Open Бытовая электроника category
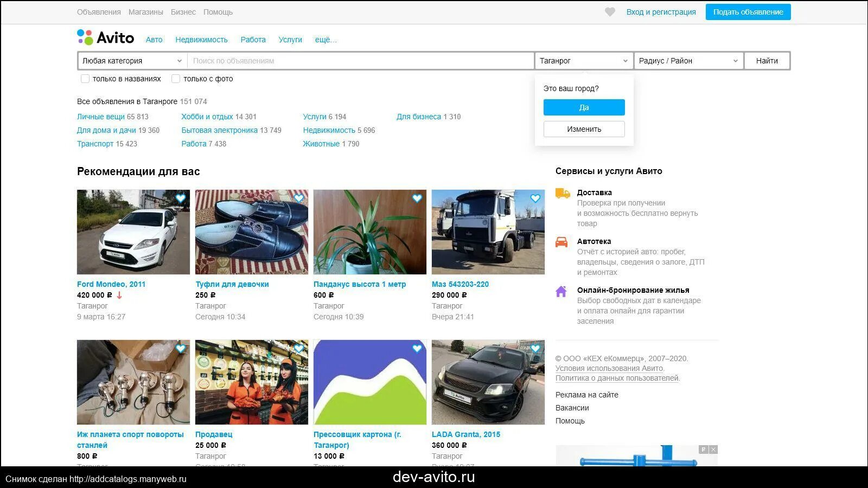 (220, 130)
